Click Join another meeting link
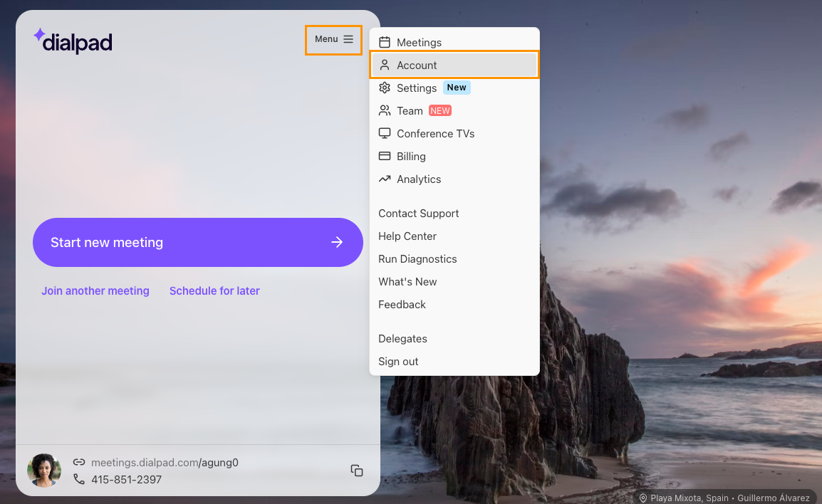Image resolution: width=822 pixels, height=504 pixels. [95, 290]
